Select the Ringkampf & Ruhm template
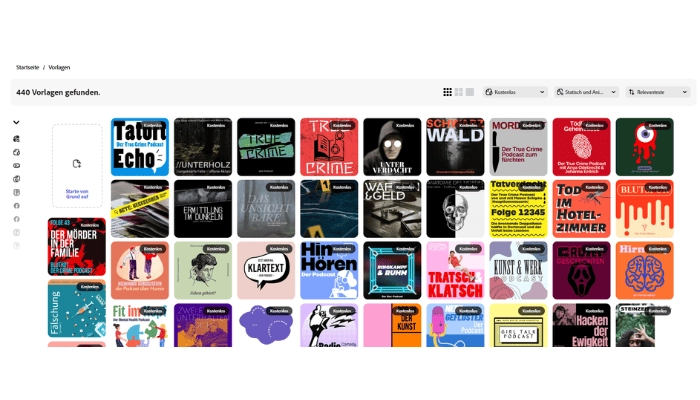 (392, 271)
